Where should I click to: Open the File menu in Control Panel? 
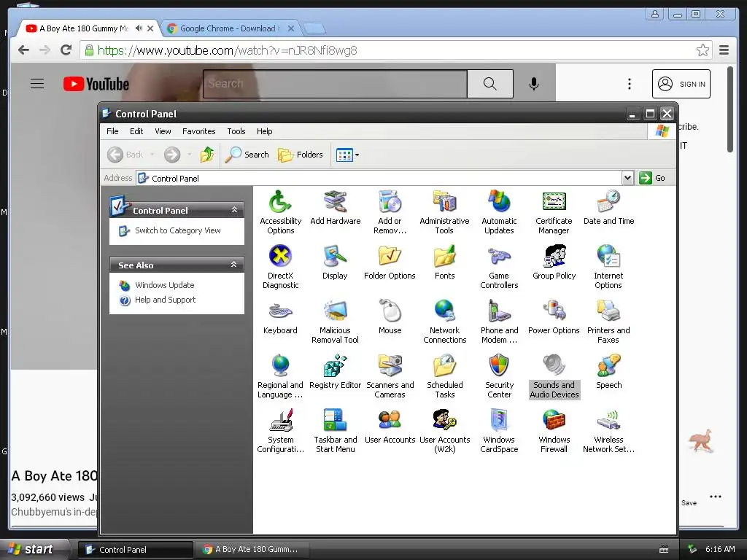(112, 131)
